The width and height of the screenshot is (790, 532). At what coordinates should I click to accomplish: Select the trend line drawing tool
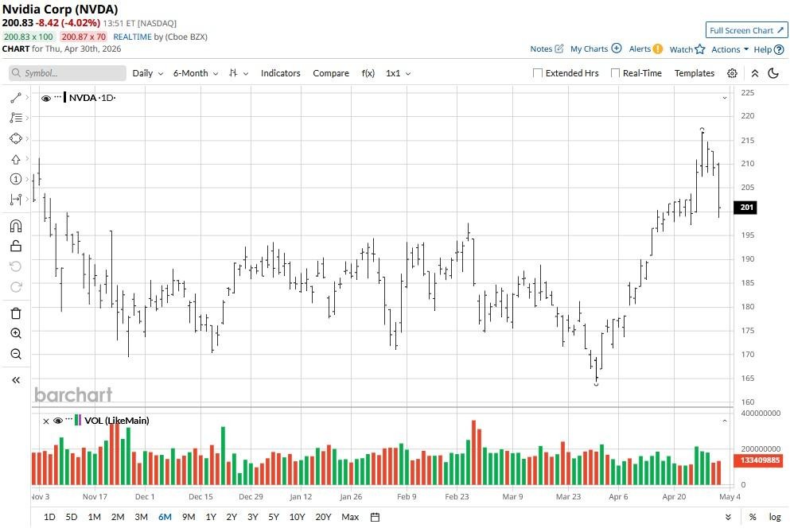[x=16, y=98]
